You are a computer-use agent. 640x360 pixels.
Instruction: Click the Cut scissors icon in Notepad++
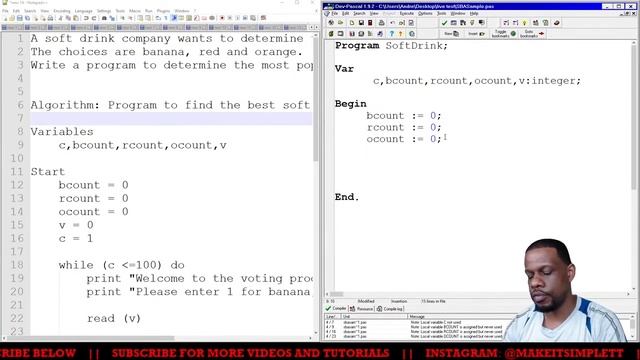(60, 18)
